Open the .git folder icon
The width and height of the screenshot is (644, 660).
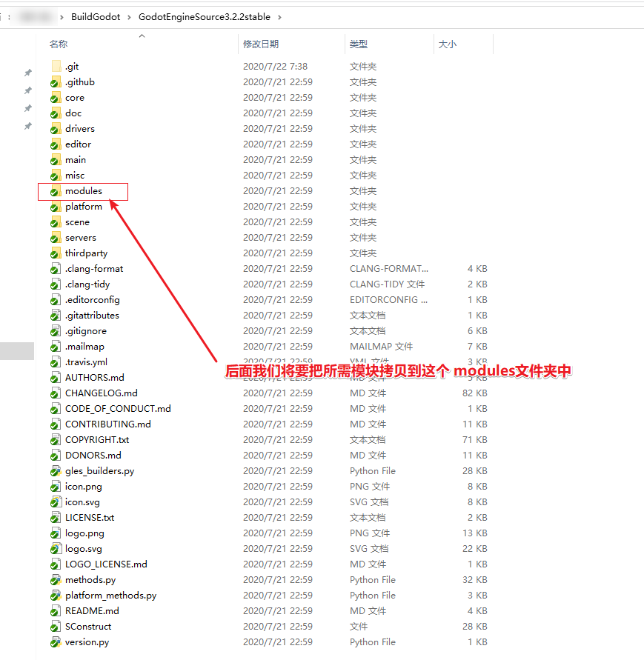[x=56, y=66]
